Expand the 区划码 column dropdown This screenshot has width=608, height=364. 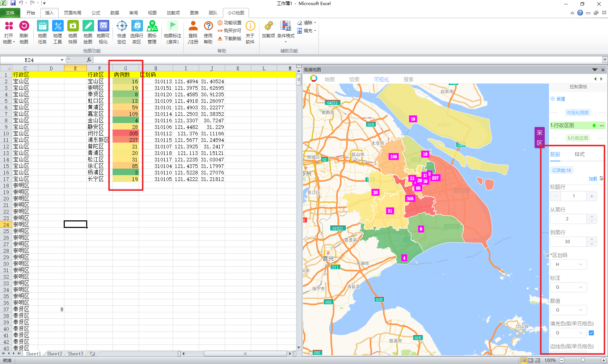click(x=569, y=264)
